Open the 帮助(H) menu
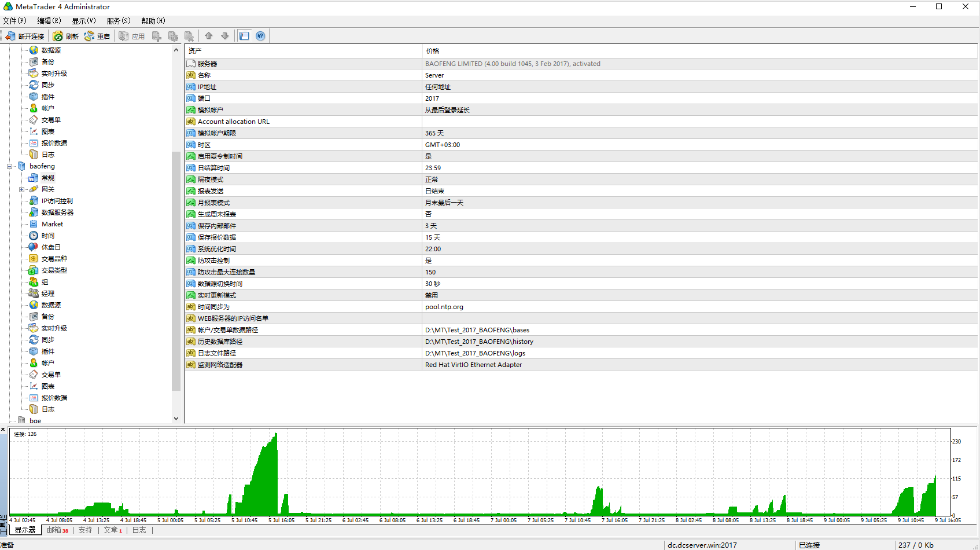The width and height of the screenshot is (980, 550). tap(153, 21)
